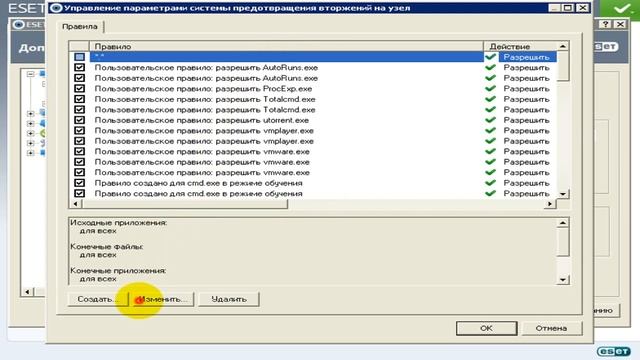Minimize the HIPS rules dialog
The height and width of the screenshot is (360, 640).
coord(554,7)
